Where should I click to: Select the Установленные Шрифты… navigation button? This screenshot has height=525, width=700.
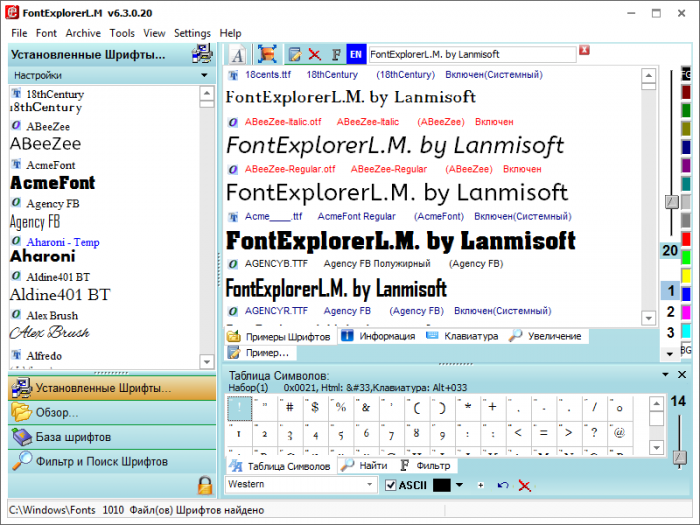click(x=112, y=388)
